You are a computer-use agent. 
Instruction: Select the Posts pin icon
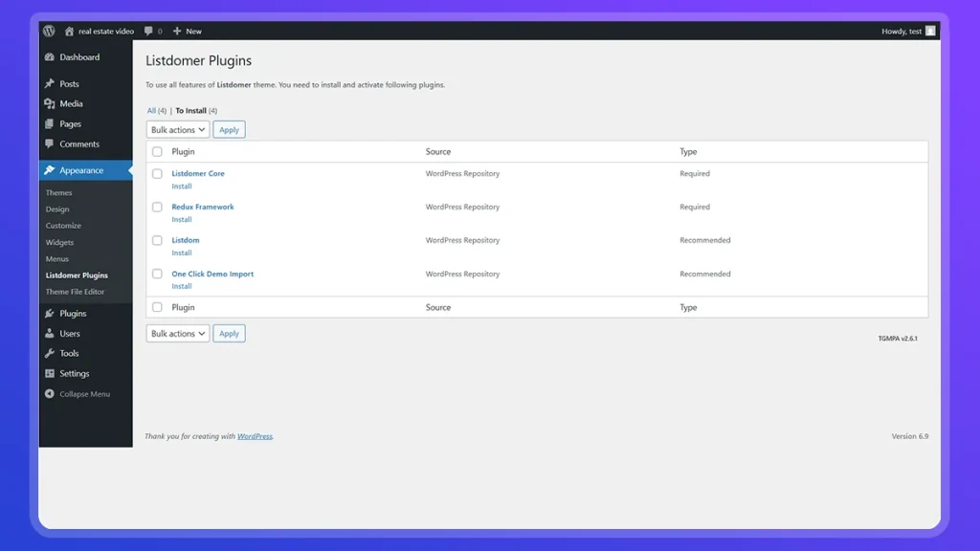point(50,83)
